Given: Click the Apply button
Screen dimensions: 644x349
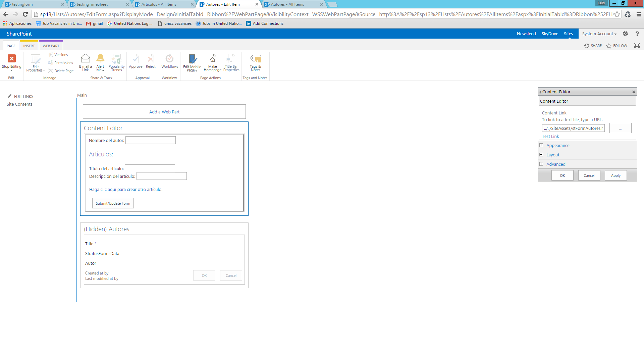Looking at the screenshot, I should (615, 175).
